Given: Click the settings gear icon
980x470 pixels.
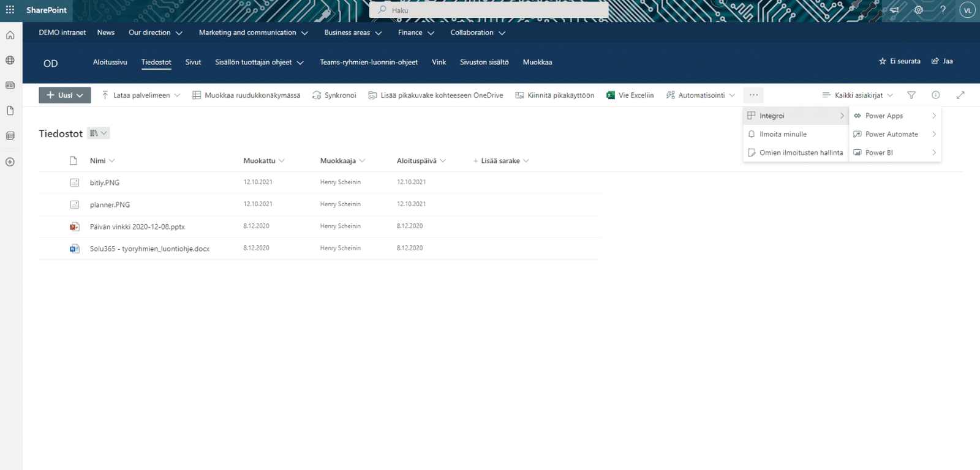Looking at the screenshot, I should click(x=918, y=10).
